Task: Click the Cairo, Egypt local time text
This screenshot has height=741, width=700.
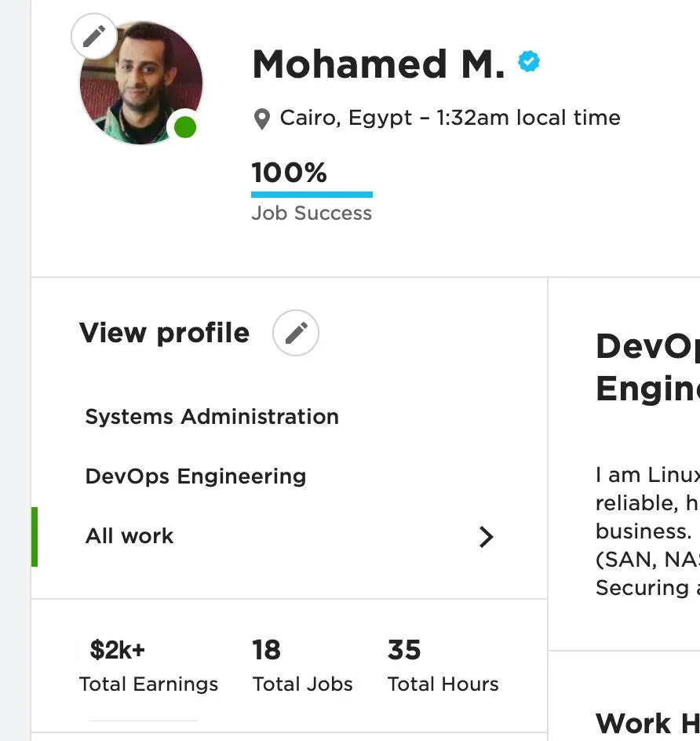Action: (450, 118)
